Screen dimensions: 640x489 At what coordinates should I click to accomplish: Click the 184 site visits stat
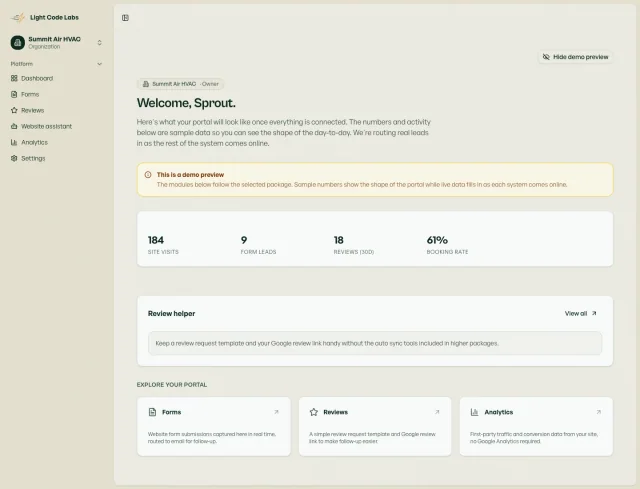click(163, 245)
